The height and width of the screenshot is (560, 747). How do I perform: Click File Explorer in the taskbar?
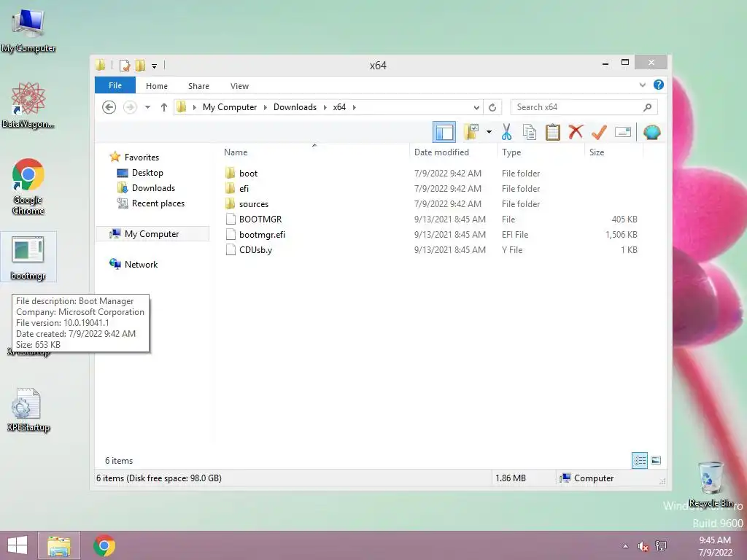[x=59, y=545]
